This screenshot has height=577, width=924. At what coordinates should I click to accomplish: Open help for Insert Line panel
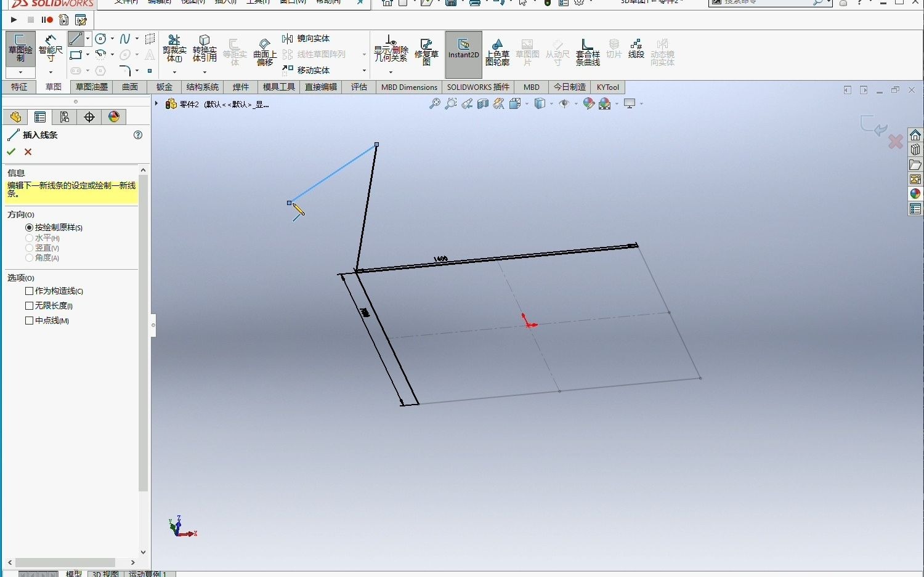pos(138,135)
